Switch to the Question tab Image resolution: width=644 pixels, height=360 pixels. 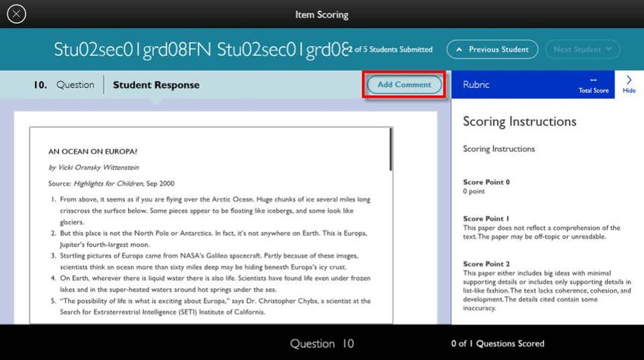point(75,85)
